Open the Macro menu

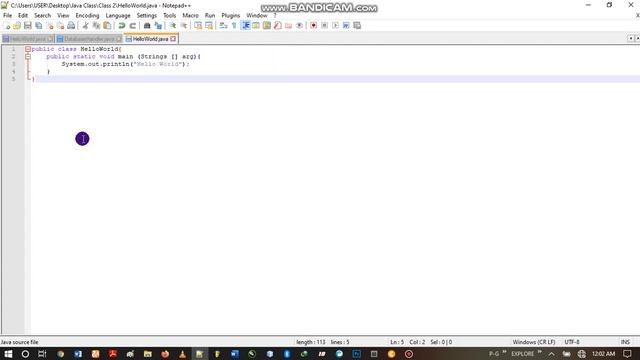pos(190,16)
